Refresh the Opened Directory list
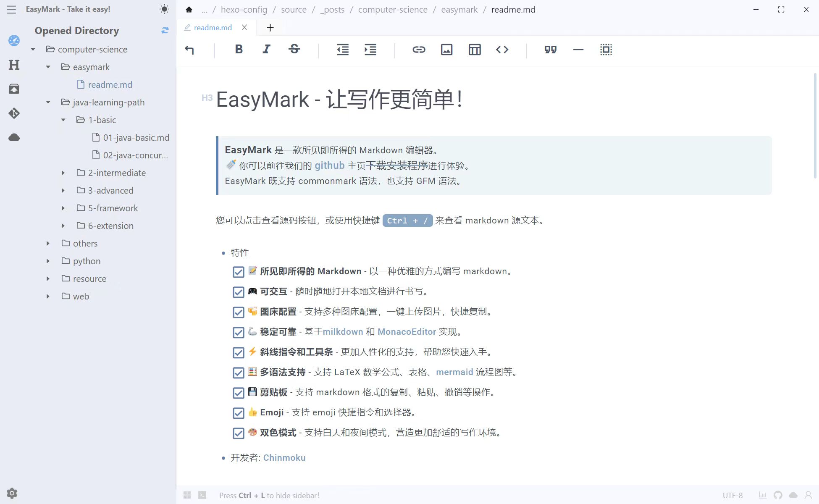Screen dimensions: 819x504 [165, 30]
